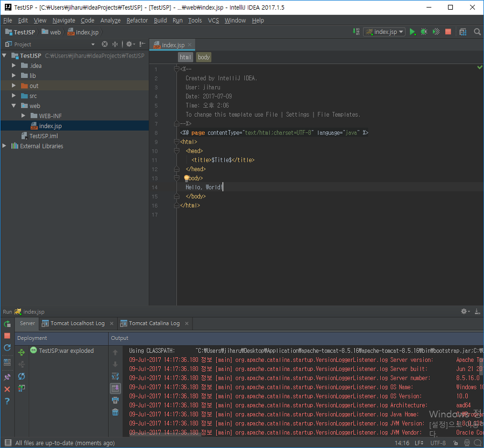484x448 pixels.
Task: Click Scroll from Source target icon
Action: click(x=105, y=44)
